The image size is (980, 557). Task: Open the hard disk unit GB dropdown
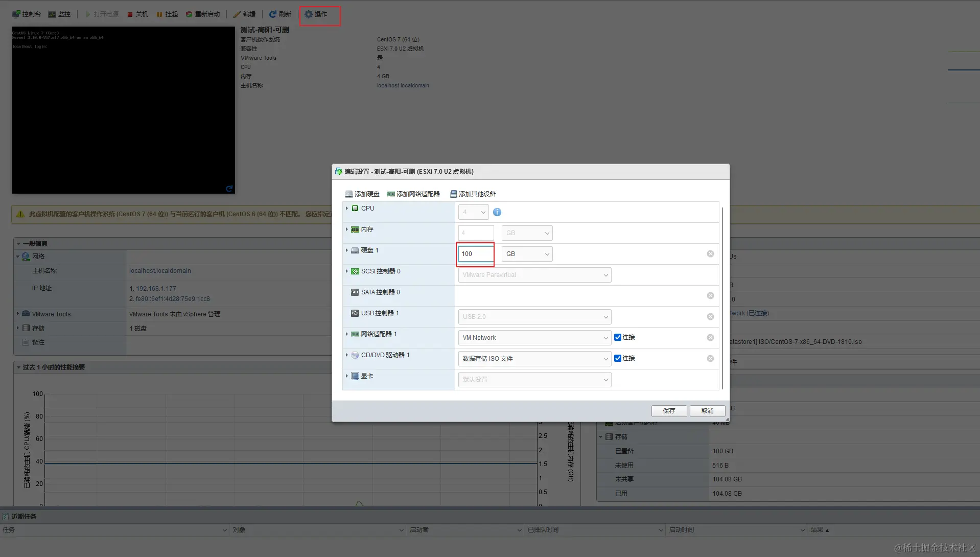click(527, 254)
